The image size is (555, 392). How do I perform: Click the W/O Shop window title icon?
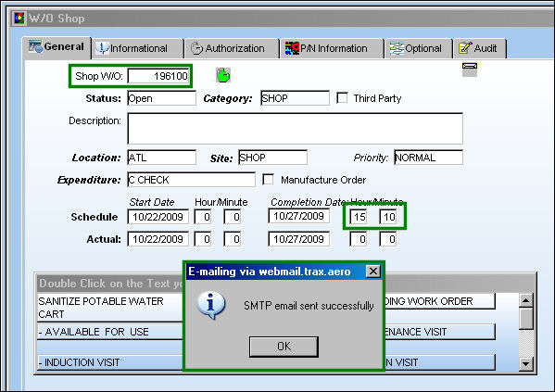(19, 18)
